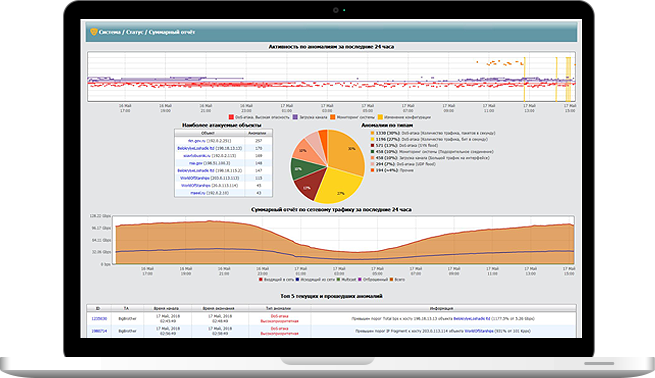Open BelokriveLoshadk ltd link in anomaly information
Screen dimensions: 655x378
click(x=472, y=319)
